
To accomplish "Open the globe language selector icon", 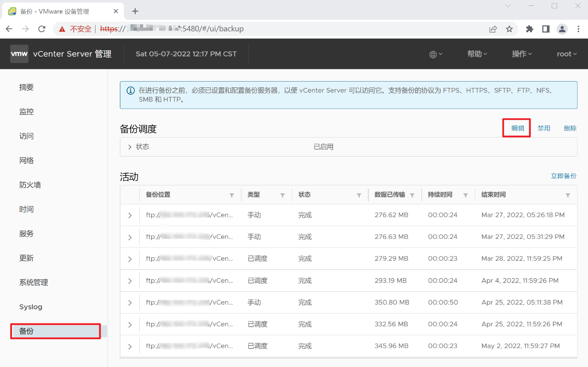I will 433,54.
